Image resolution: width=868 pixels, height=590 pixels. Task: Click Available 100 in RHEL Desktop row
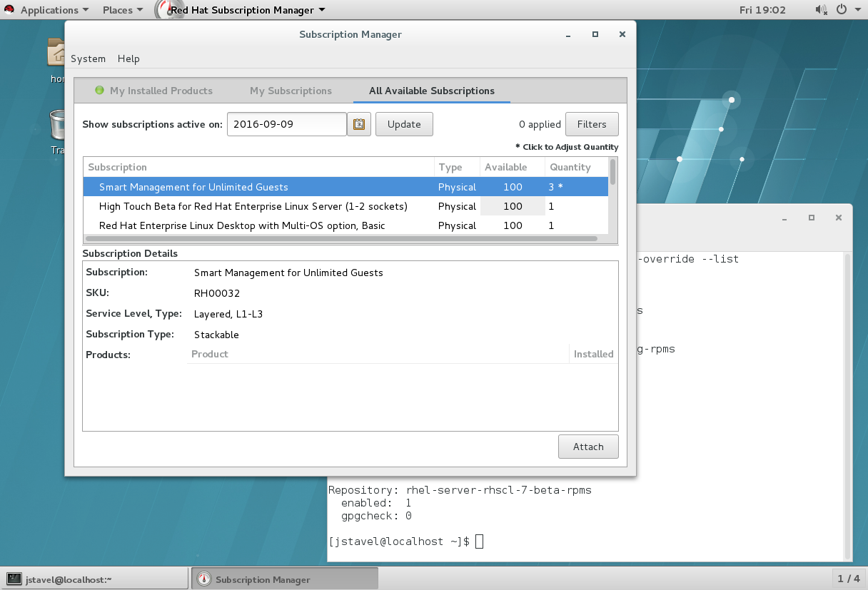pyautogui.click(x=513, y=225)
